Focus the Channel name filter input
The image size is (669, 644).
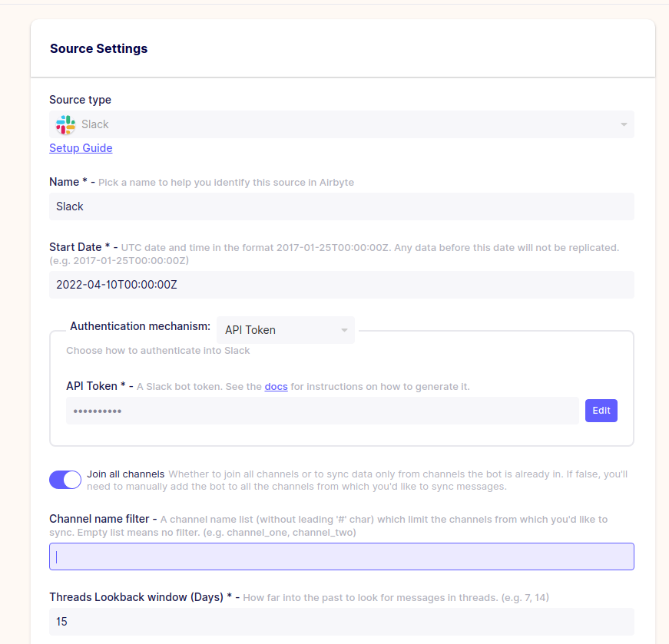pos(341,556)
